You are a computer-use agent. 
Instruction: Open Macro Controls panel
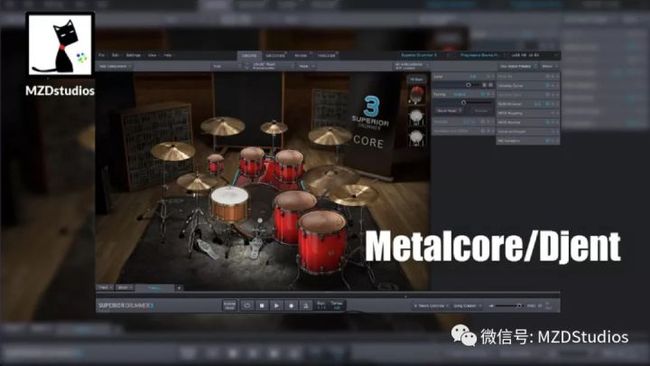point(431,306)
